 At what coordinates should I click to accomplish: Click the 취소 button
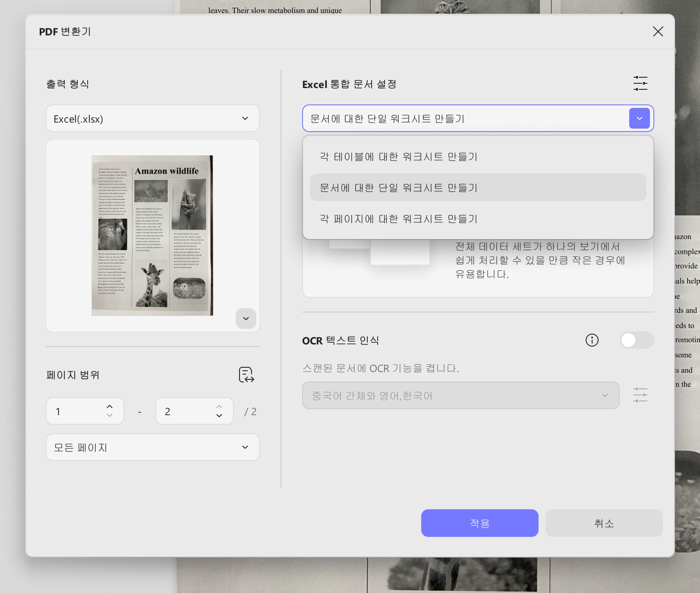pos(604,523)
